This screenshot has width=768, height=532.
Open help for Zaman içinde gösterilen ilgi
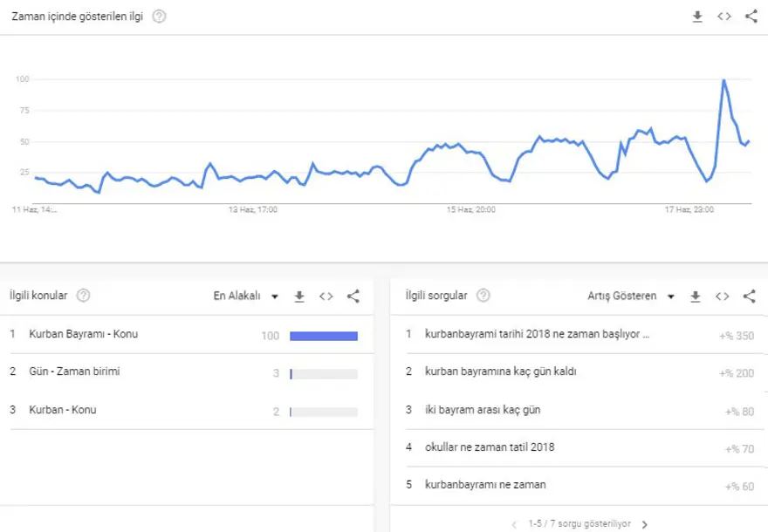pos(160,17)
